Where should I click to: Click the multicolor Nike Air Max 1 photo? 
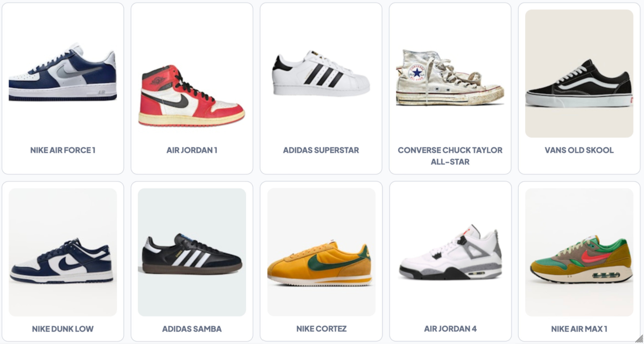pyautogui.click(x=579, y=252)
